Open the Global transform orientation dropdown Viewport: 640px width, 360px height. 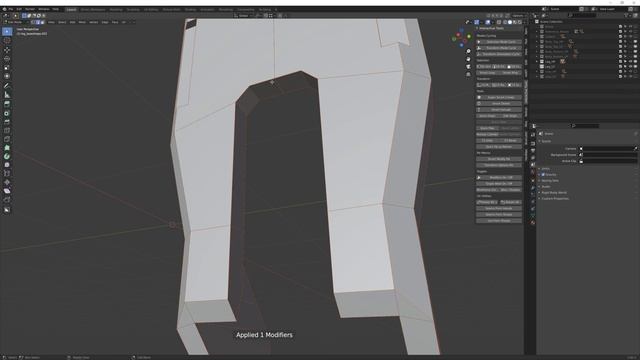(243, 16)
